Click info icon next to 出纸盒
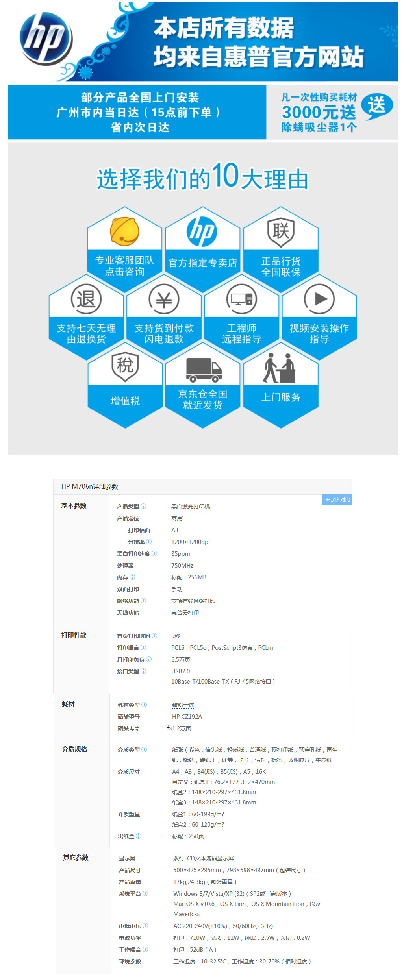The width and height of the screenshot is (404, 980). click(139, 836)
